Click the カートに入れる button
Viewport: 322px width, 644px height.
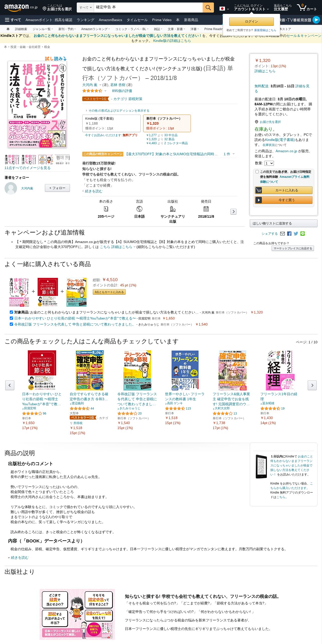click(284, 190)
